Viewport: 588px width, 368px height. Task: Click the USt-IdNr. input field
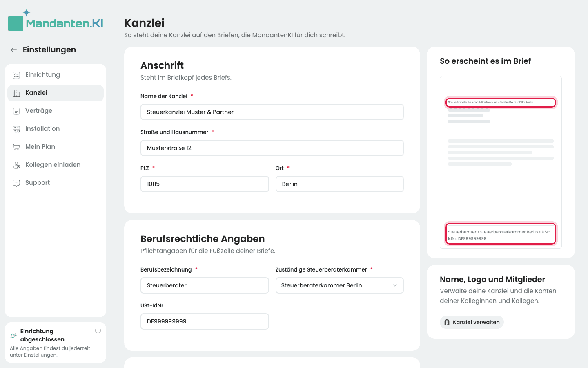click(205, 321)
